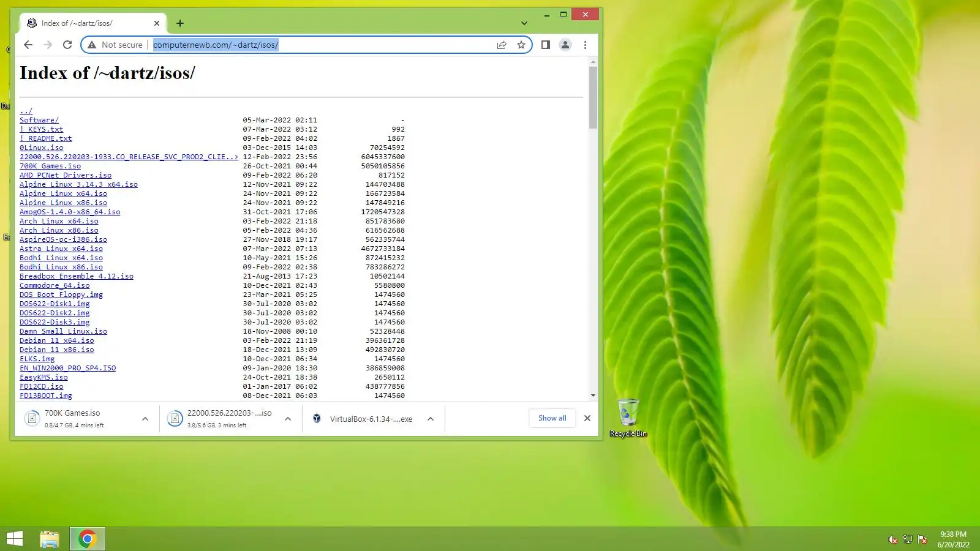Viewport: 980px width, 551px height.
Task: Download DOS622-Disk2.img
Action: 55,313
